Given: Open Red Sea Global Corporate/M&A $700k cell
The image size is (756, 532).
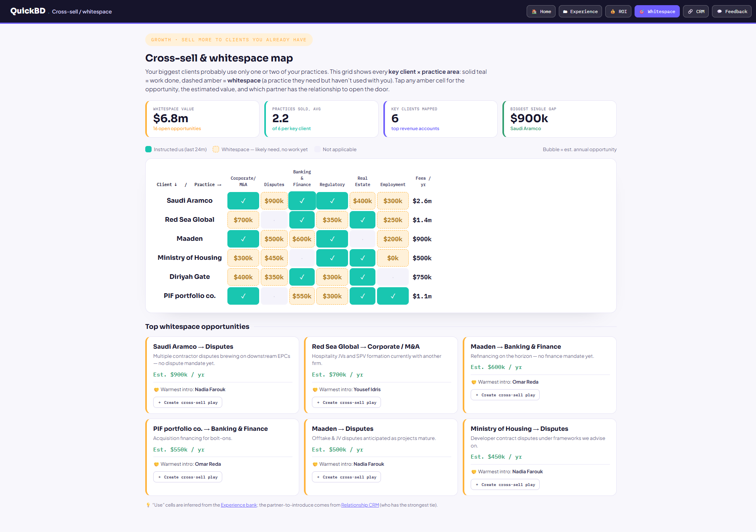Looking at the screenshot, I should point(243,220).
